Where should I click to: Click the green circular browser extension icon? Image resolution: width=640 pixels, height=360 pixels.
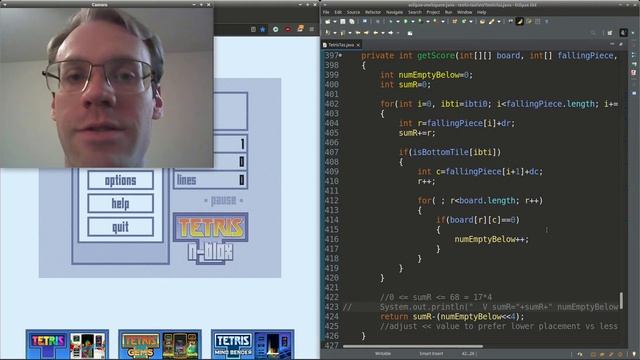coord(276,29)
